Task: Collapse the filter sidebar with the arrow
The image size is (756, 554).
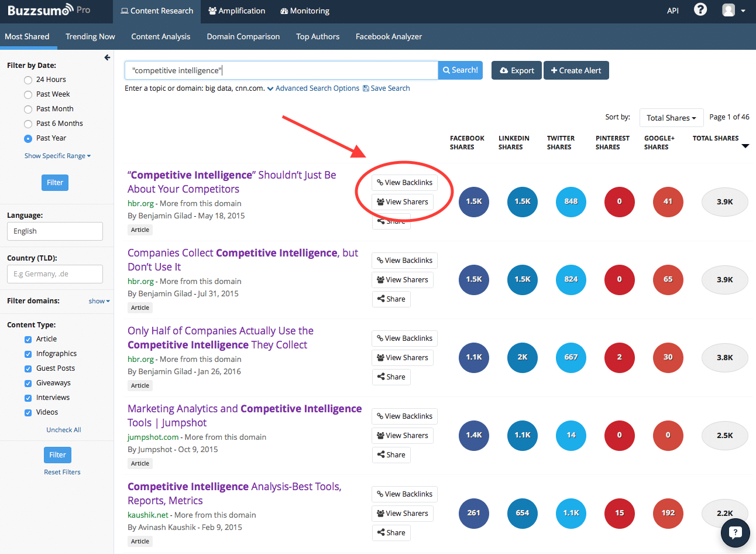Action: point(107,57)
